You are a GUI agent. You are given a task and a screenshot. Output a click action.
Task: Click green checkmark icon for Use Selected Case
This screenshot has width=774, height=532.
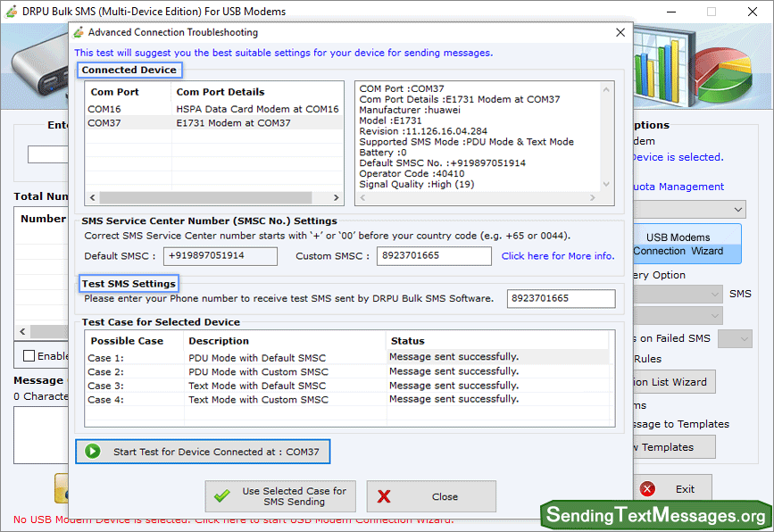(222, 495)
